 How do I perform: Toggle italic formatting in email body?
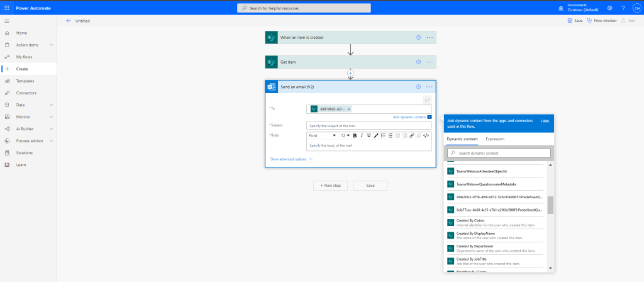coord(361,135)
